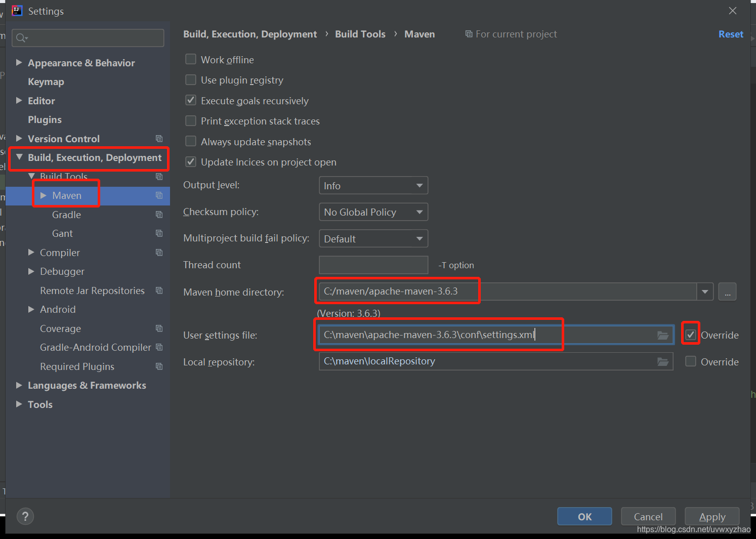The image size is (756, 539).
Task: Click OK button
Action: click(x=584, y=516)
